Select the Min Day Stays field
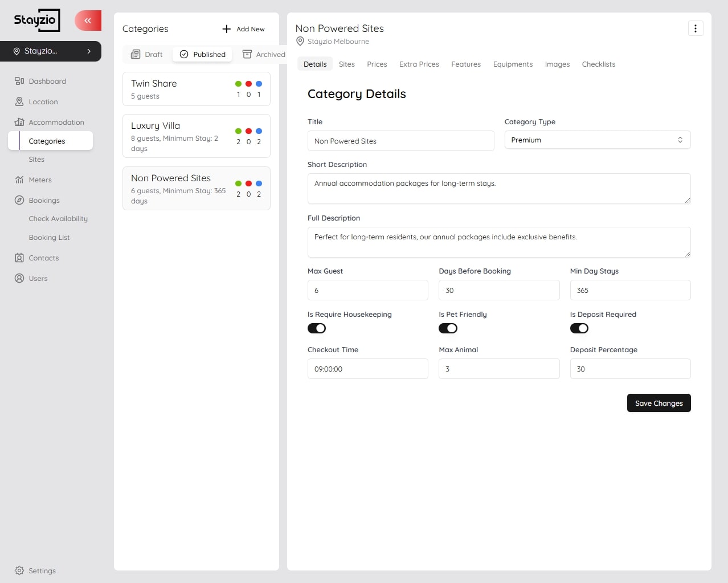 [631, 290]
